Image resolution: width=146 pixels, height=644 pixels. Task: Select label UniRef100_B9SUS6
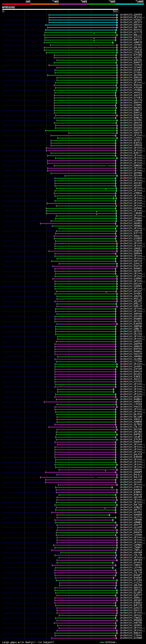tap(131, 85)
